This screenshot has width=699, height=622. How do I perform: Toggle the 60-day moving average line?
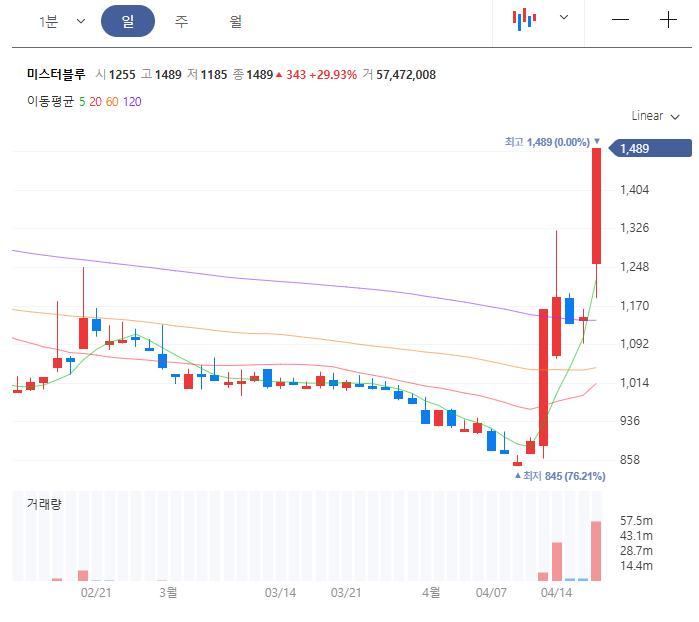pos(112,102)
